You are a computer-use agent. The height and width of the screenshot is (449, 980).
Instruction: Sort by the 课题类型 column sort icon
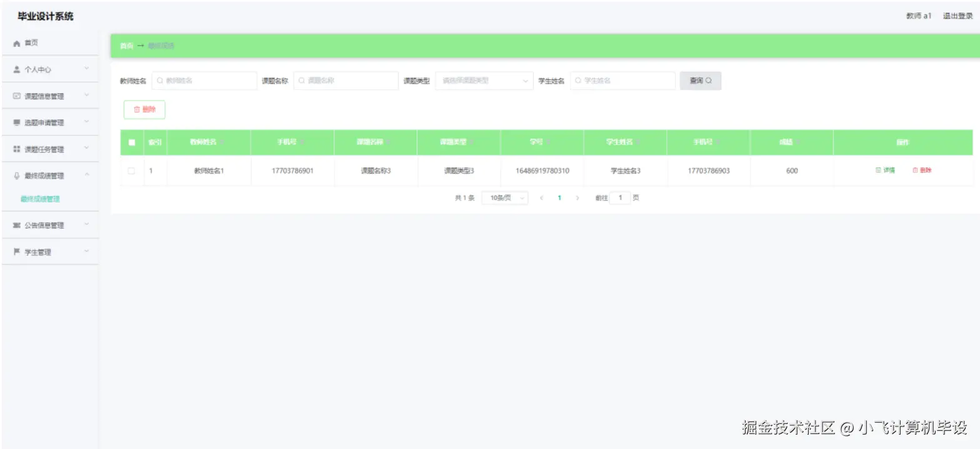472,142
